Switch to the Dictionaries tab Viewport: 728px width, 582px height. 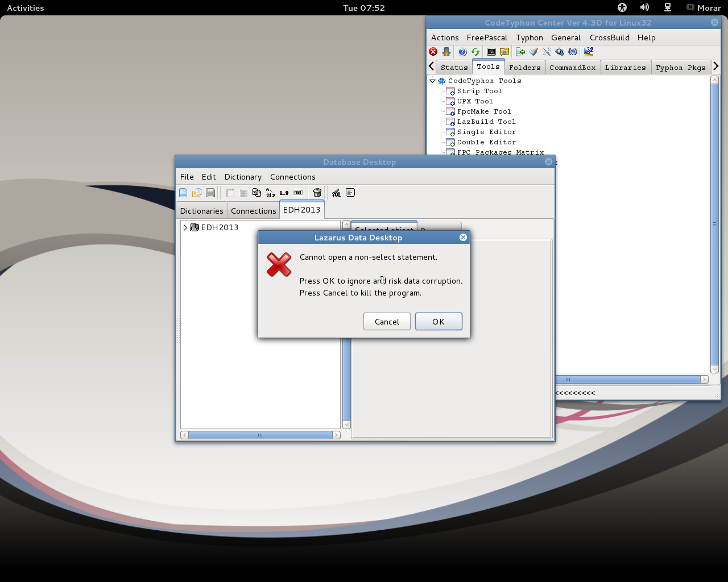point(202,211)
